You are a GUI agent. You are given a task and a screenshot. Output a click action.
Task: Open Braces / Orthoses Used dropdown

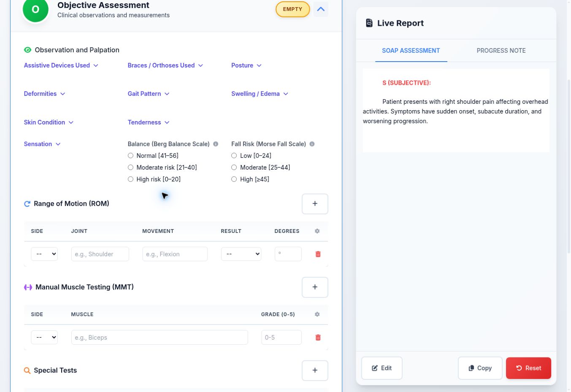click(165, 65)
